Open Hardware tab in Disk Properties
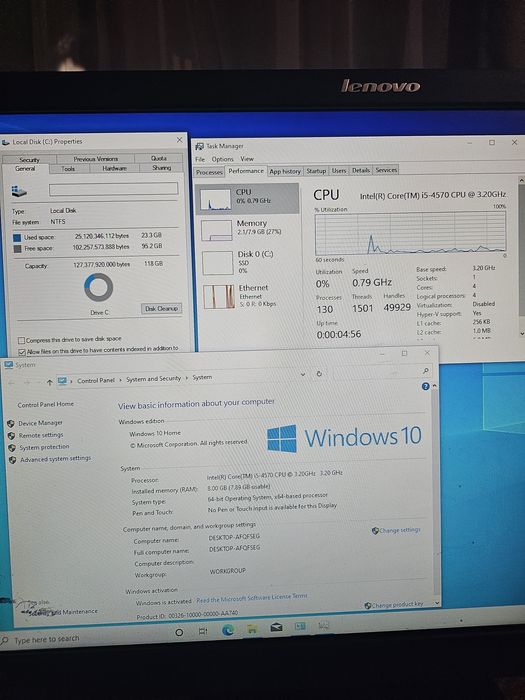This screenshot has width=525, height=700. (114, 168)
